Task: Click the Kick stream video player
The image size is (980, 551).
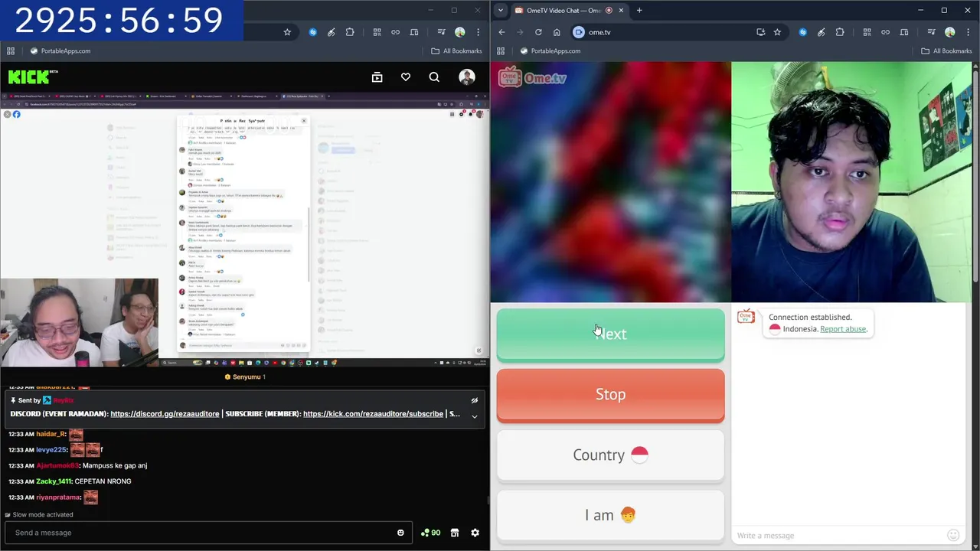Action: [x=244, y=230]
